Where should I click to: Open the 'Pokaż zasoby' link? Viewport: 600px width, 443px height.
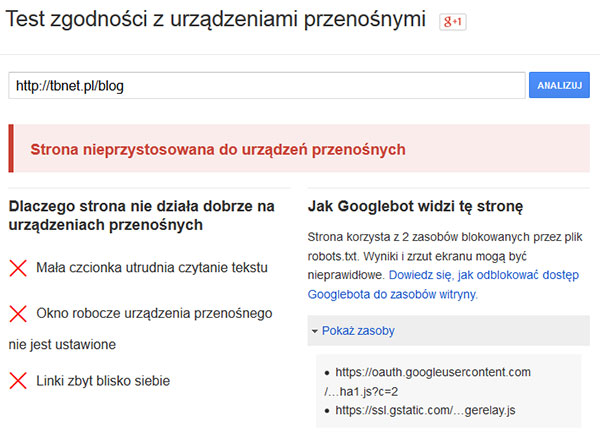click(358, 331)
